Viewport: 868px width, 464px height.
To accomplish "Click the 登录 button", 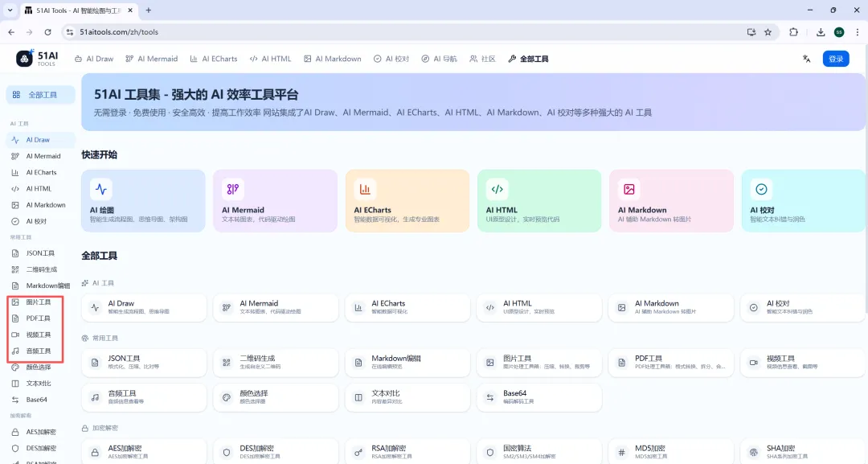I will (x=836, y=59).
